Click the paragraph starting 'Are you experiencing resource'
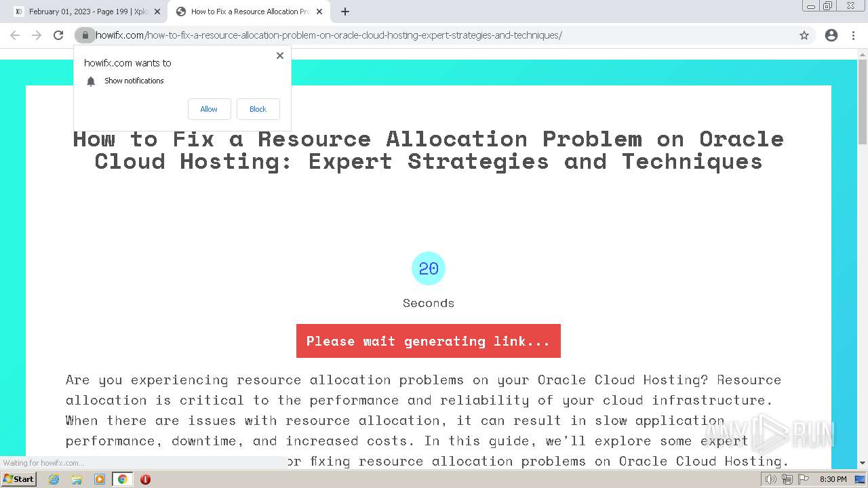 click(x=429, y=420)
